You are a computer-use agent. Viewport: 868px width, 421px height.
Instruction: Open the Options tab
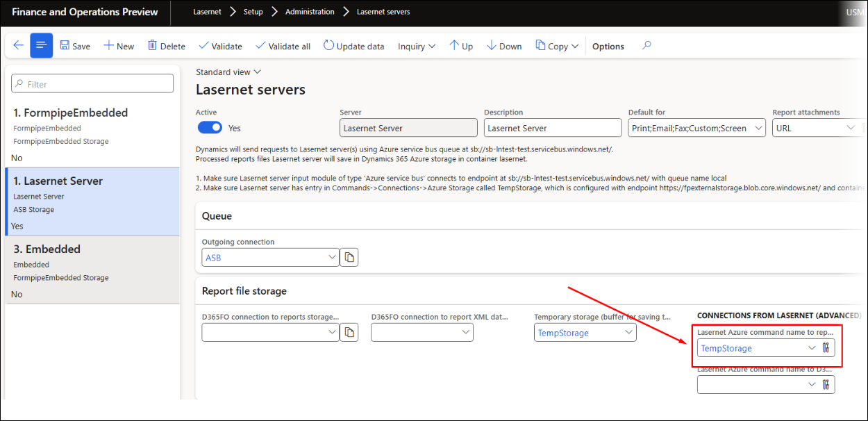click(x=608, y=47)
